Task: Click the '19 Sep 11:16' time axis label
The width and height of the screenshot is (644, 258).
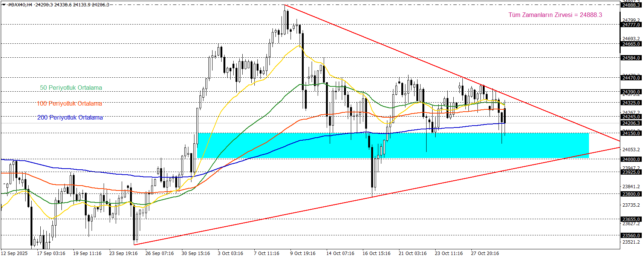Action: click(87, 253)
